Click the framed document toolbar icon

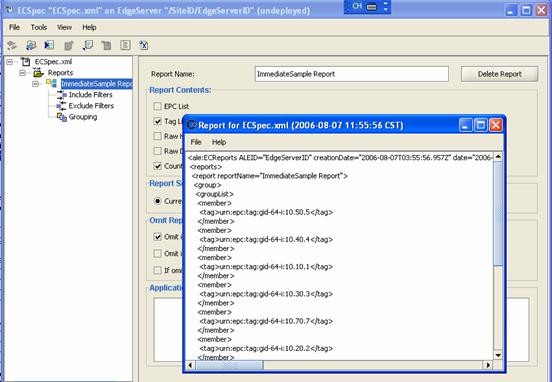pyautogui.click(x=125, y=45)
